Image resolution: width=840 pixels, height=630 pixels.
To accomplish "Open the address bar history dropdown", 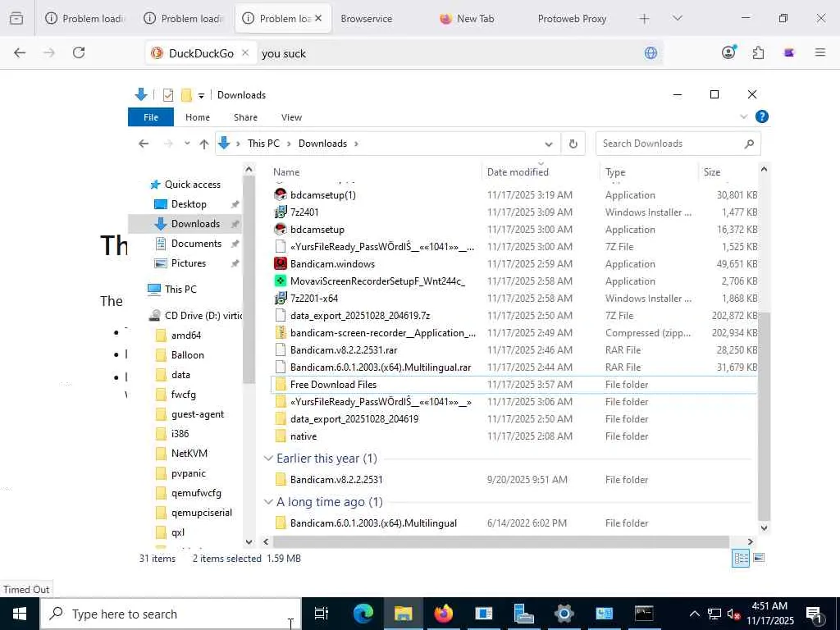I will click(x=548, y=144).
